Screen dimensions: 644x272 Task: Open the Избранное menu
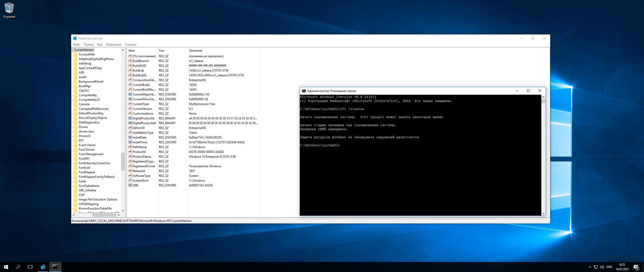coord(113,45)
